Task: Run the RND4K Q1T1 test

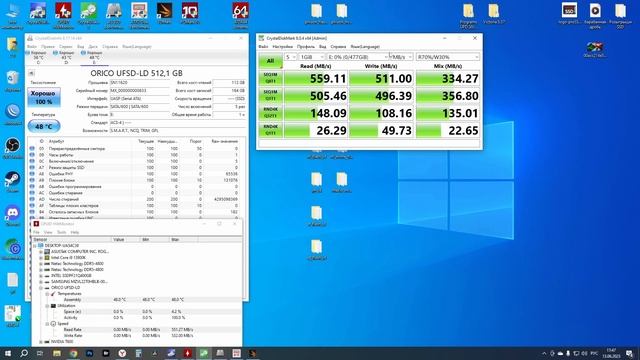Action: [270, 130]
